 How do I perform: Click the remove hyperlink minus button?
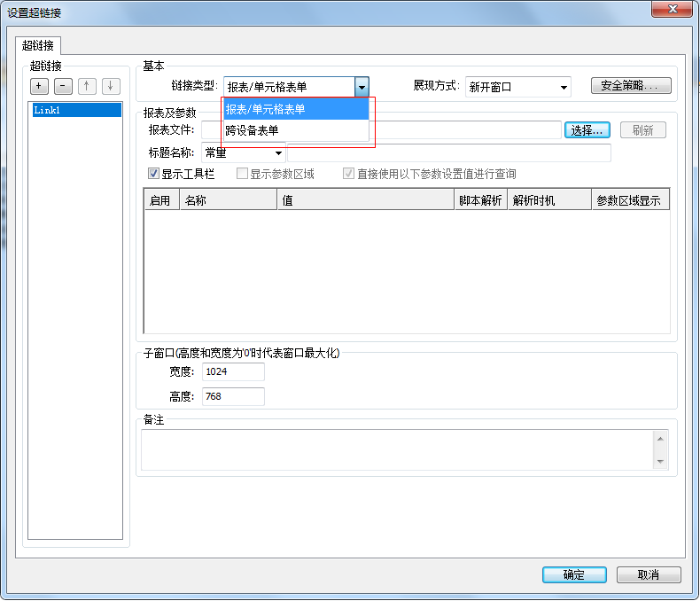click(x=63, y=86)
